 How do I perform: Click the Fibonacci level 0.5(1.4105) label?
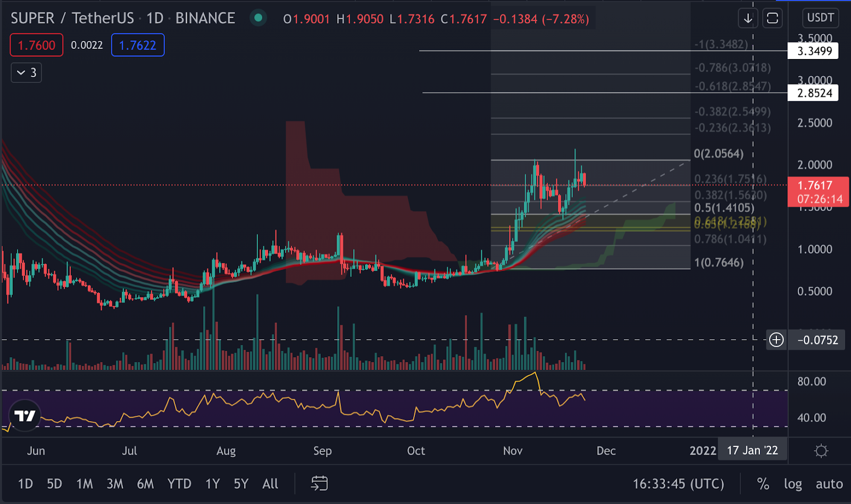point(724,208)
